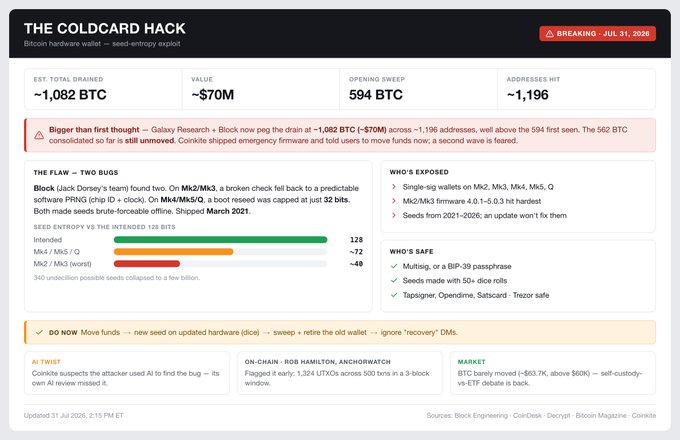Click the 'SEED ENTROPY VS THE INTENDED 128 BITS' label

pos(105,227)
